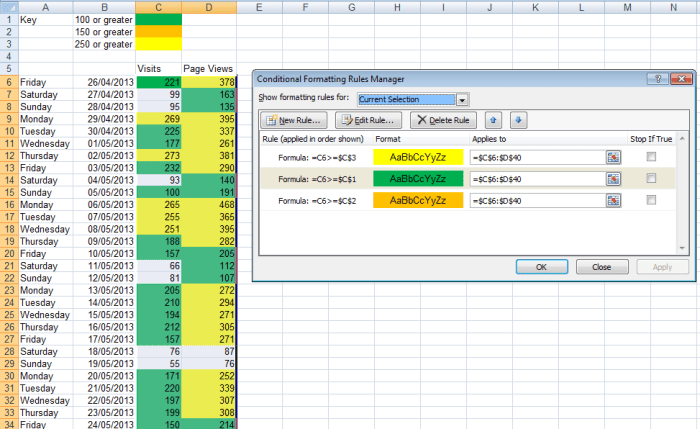
Task: Click the Close button in the dialog
Action: point(601,267)
